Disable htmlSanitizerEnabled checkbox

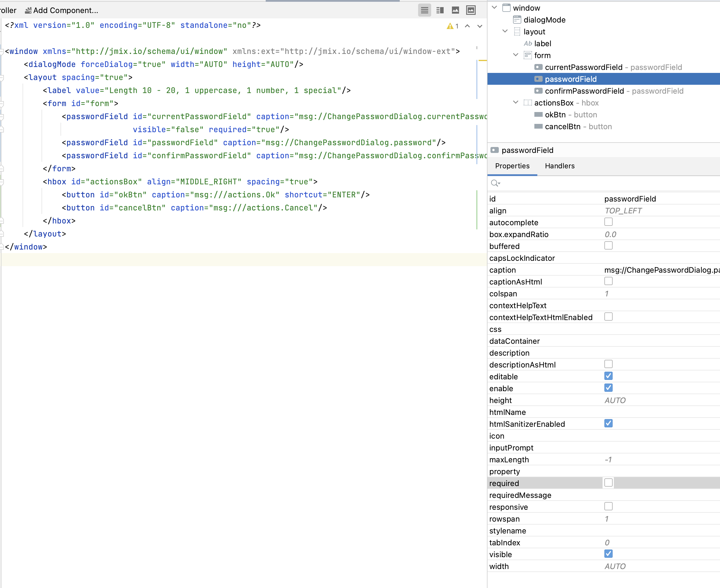(x=608, y=424)
